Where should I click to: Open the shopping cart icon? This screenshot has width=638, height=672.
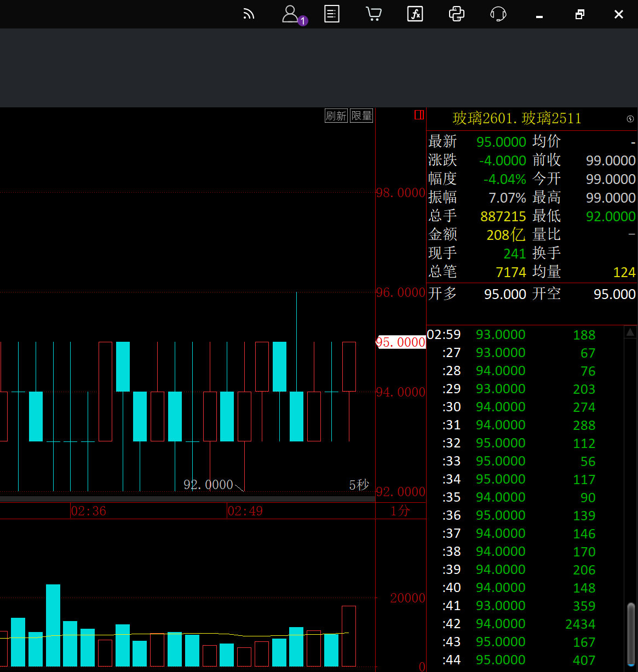pos(373,14)
